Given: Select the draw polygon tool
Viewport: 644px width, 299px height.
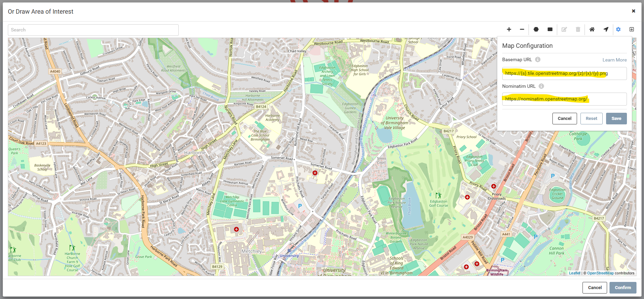Looking at the screenshot, I should click(x=536, y=29).
